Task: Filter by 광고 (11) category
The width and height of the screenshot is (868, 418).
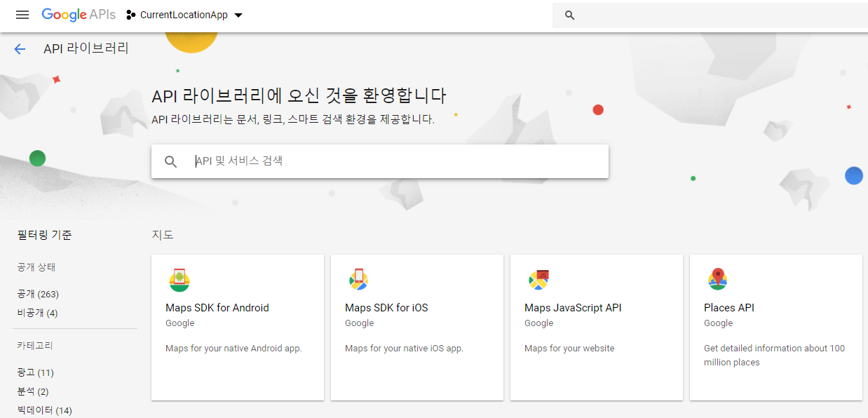Action: point(35,372)
